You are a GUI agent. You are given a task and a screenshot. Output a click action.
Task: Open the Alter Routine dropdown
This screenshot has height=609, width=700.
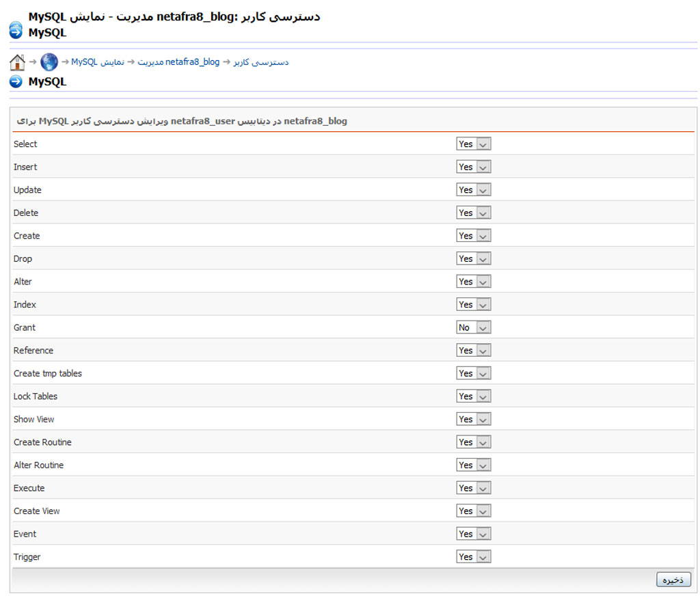point(474,465)
